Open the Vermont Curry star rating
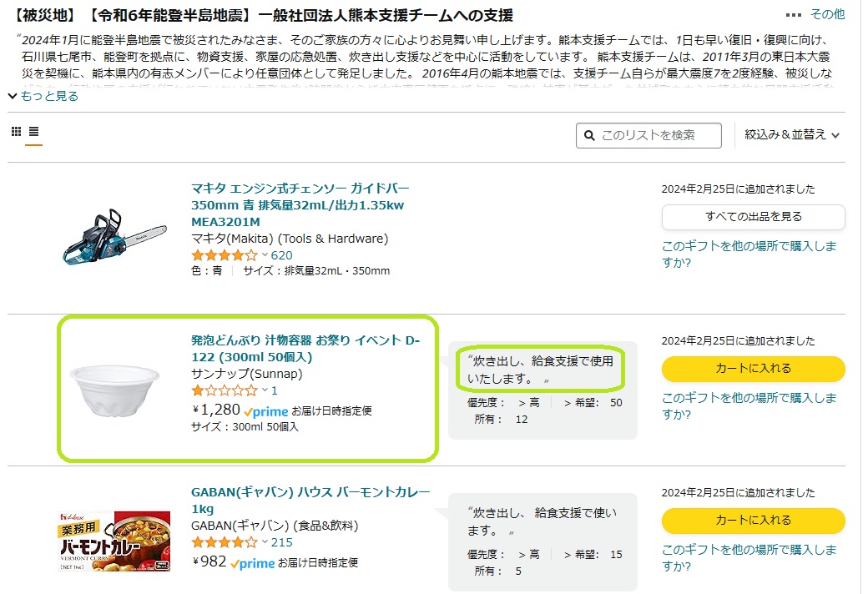This screenshot has height=594, width=868. 225,542
